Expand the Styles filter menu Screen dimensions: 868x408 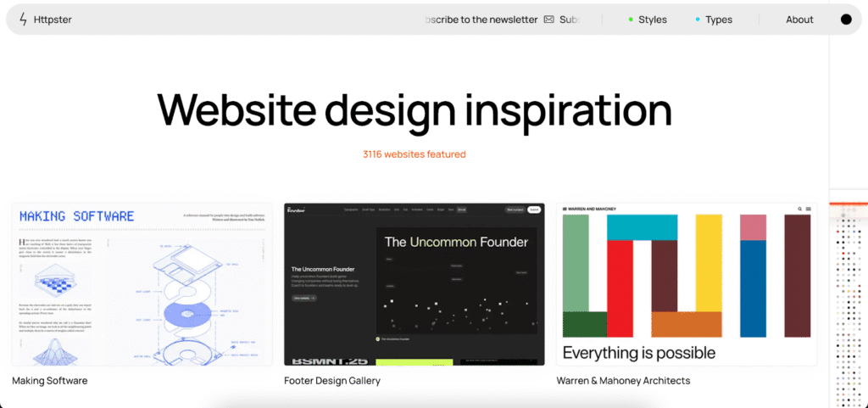click(x=652, y=20)
